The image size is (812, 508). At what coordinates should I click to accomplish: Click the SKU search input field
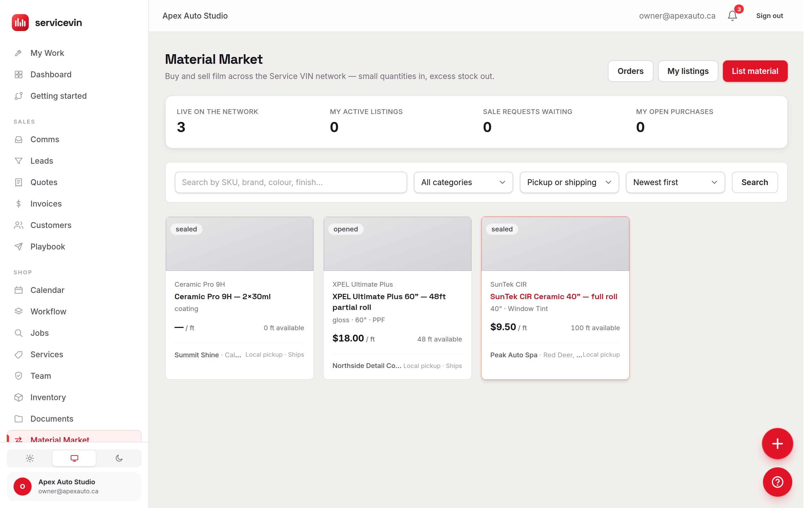coord(291,182)
